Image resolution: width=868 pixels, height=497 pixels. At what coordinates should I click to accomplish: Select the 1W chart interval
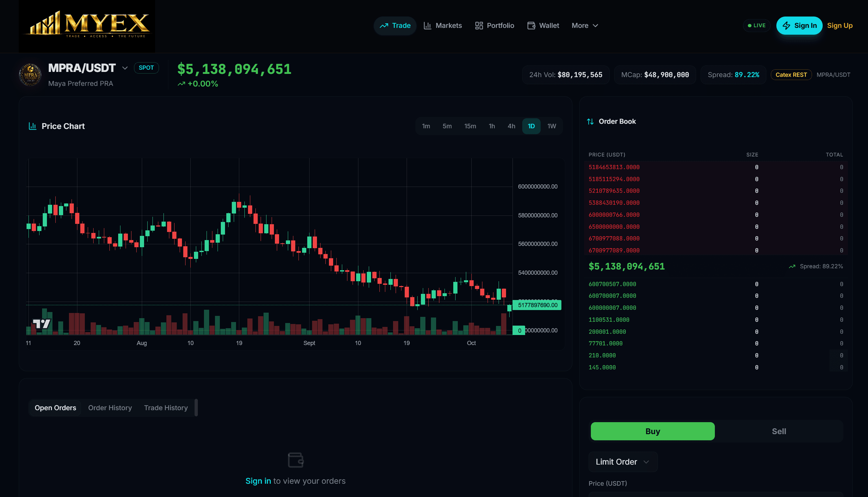coord(551,126)
